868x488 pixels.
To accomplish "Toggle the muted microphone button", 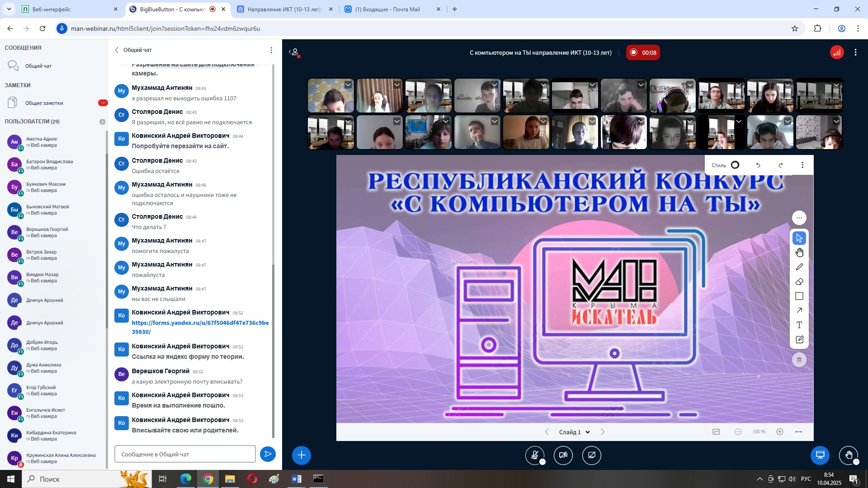I will pyautogui.click(x=535, y=455).
